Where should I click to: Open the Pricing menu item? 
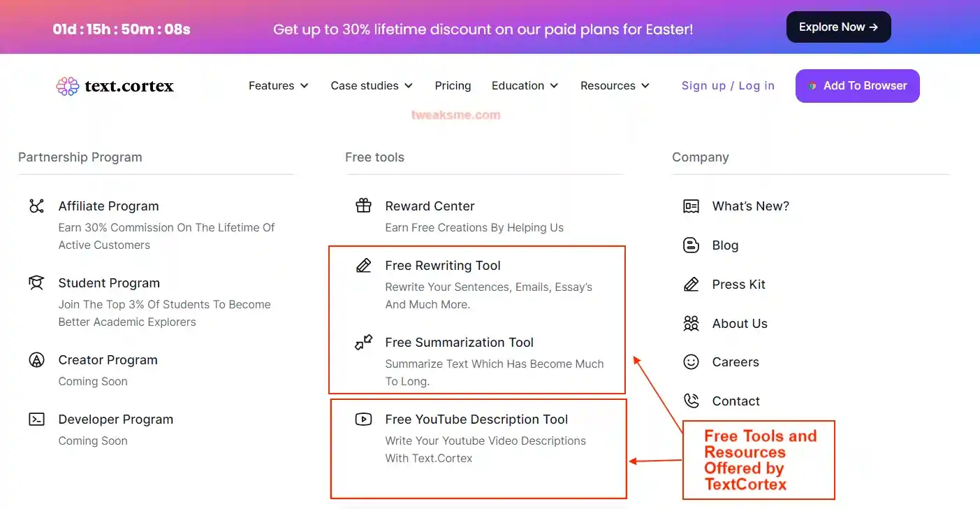tap(453, 85)
